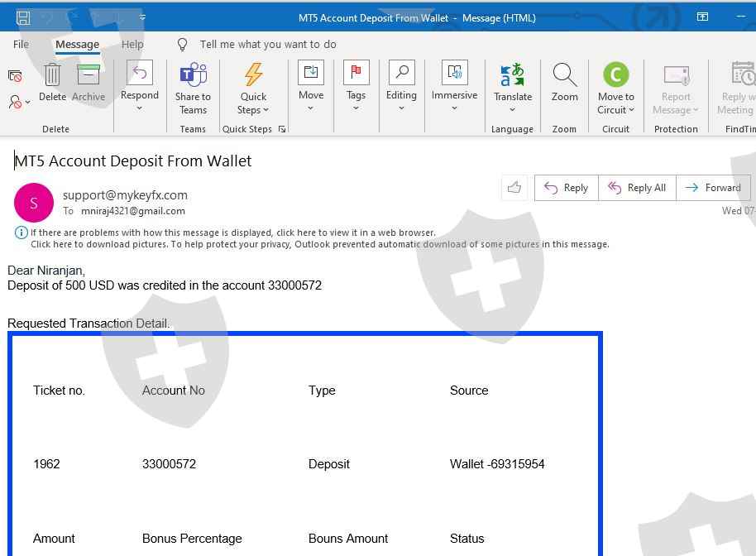The image size is (756, 556).
Task: Click the Ignore conversation icon
Action: point(15,76)
